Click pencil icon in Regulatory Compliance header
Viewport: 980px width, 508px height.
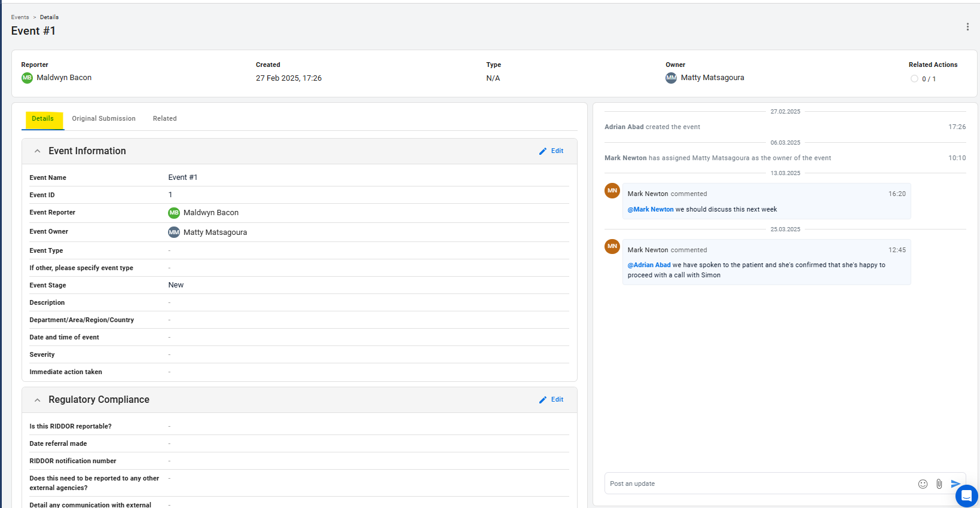(x=543, y=400)
